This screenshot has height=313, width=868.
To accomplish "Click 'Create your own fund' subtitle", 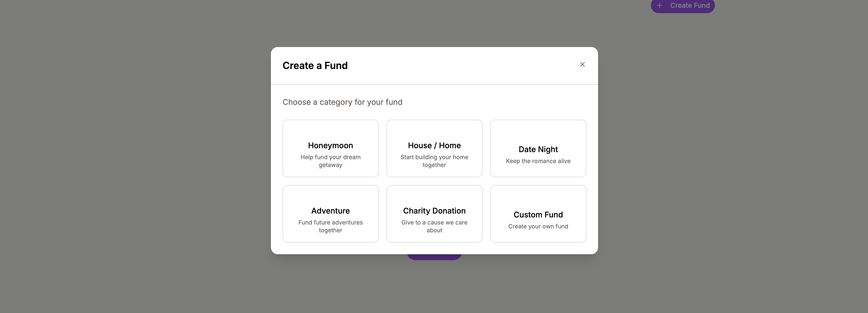I will 538,226.
